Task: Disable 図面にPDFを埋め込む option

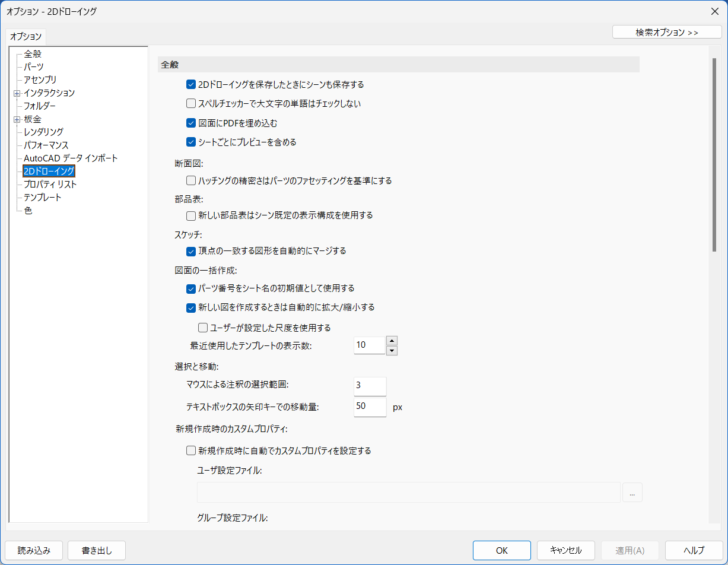Action: click(190, 122)
